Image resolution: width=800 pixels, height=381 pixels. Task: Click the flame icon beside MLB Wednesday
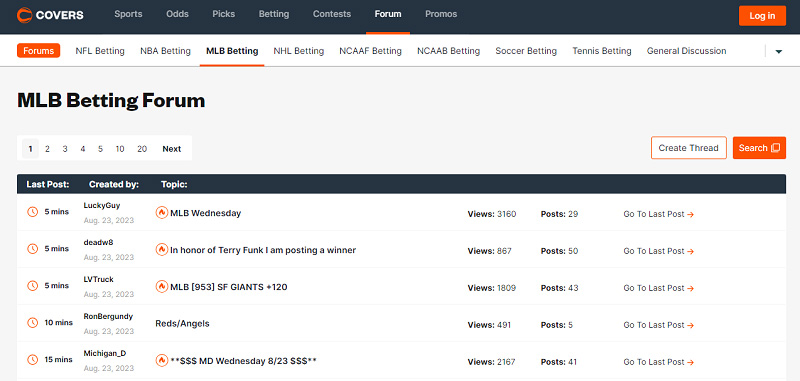[162, 213]
